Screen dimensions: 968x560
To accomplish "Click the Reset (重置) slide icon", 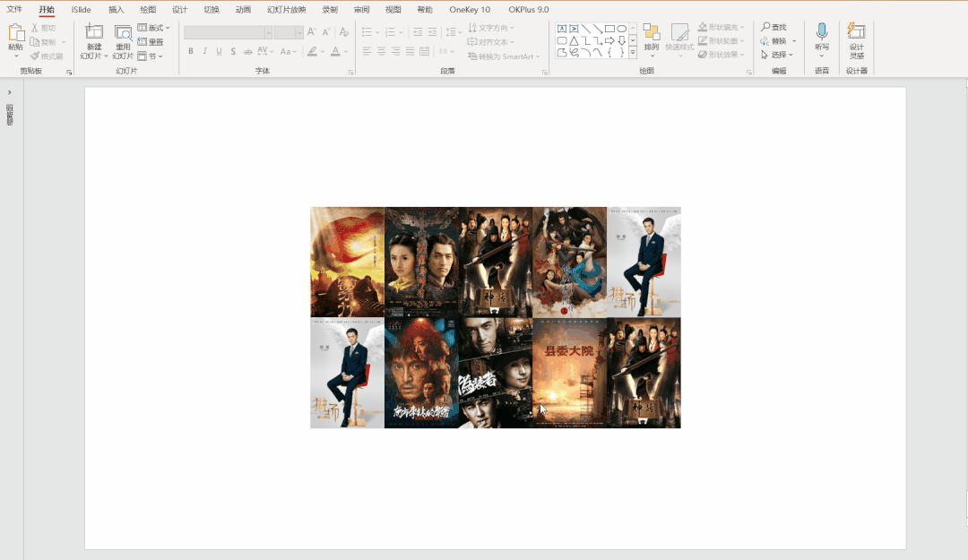I will 142,42.
